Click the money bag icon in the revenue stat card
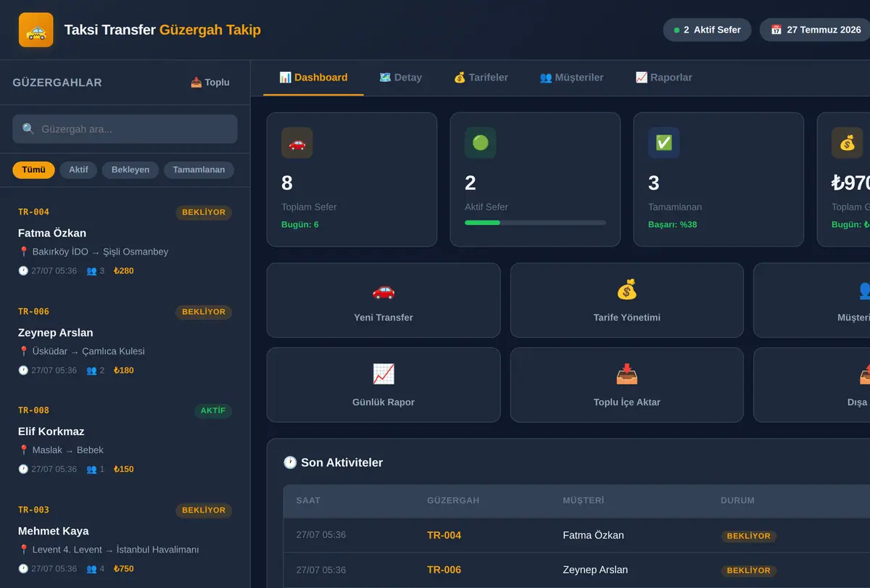The width and height of the screenshot is (870, 588). 848,143
